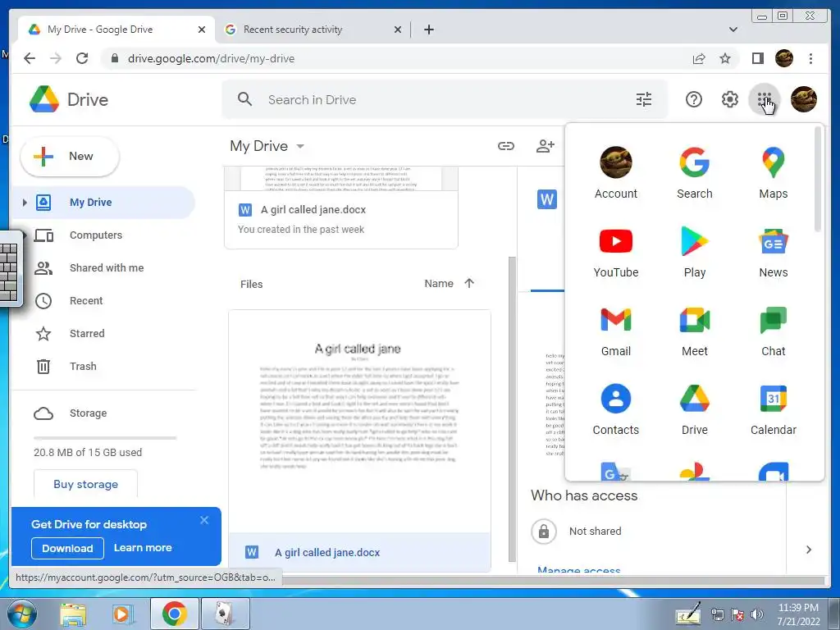This screenshot has width=840, height=630.
Task: Select My Drive - Google Drive tab
Action: point(116,30)
